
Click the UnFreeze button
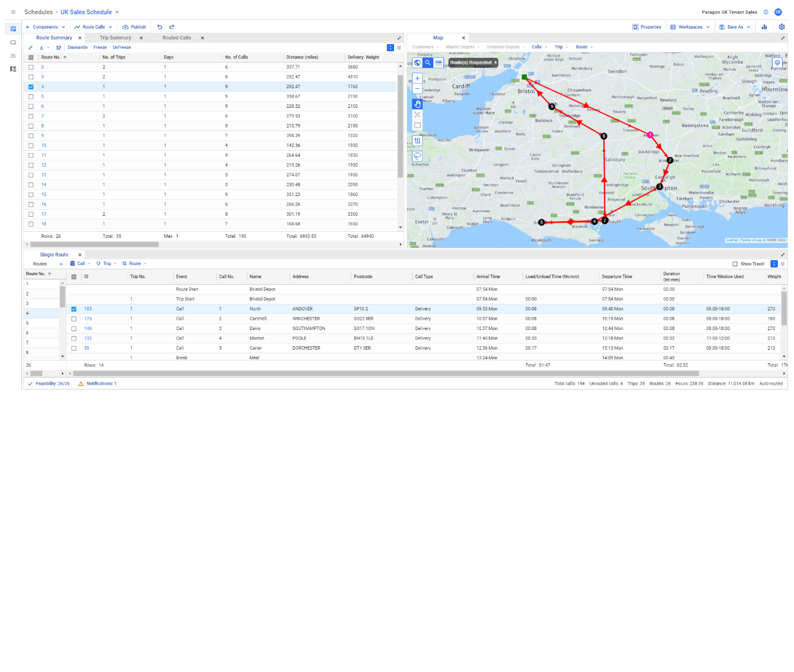pos(122,48)
